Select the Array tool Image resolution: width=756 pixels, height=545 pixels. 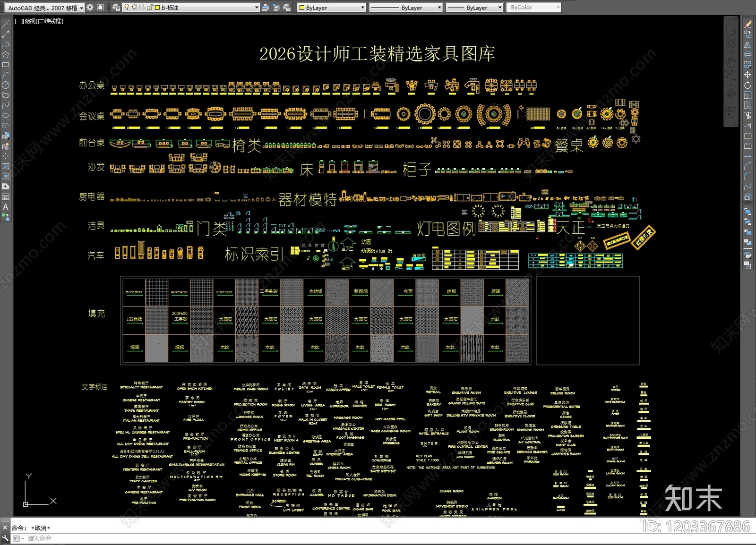pos(747,65)
